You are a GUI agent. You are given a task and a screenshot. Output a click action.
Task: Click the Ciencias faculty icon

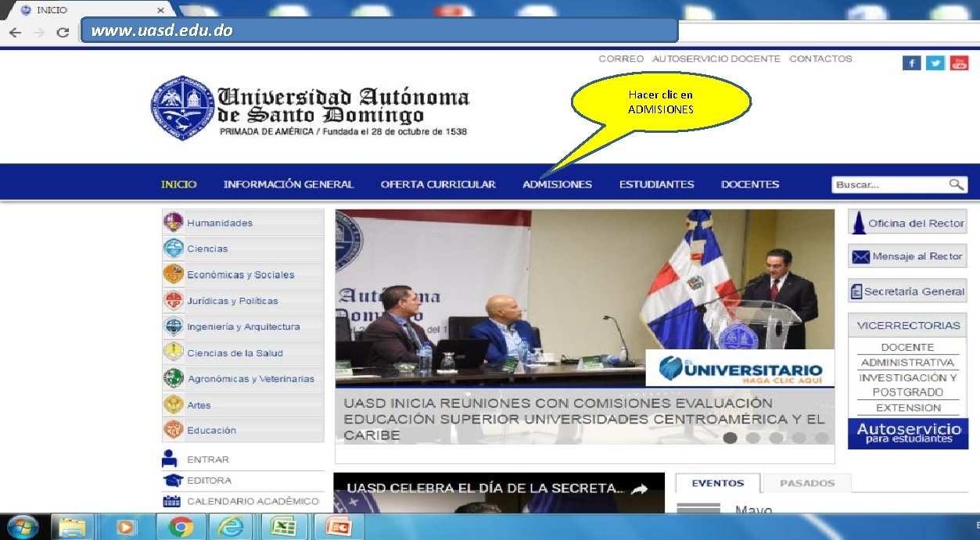[174, 249]
